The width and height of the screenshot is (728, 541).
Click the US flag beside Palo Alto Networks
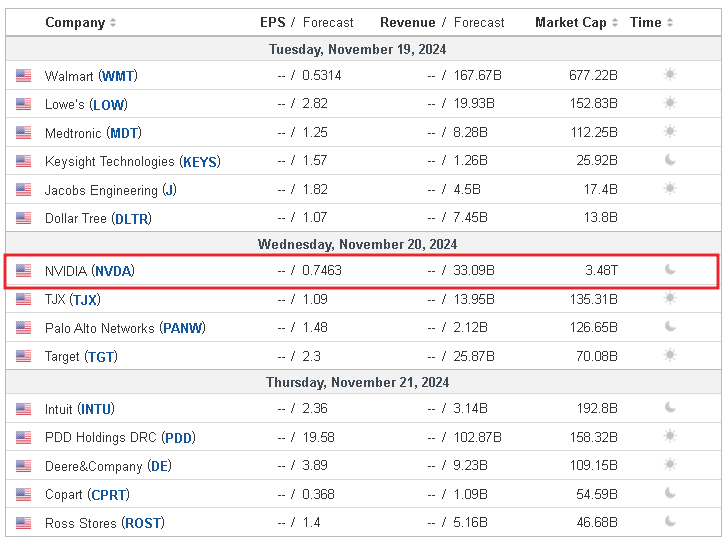pyautogui.click(x=23, y=328)
